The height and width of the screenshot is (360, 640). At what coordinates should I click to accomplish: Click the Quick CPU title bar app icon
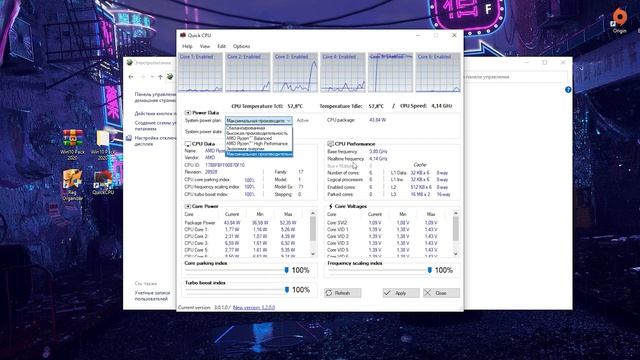coord(183,35)
